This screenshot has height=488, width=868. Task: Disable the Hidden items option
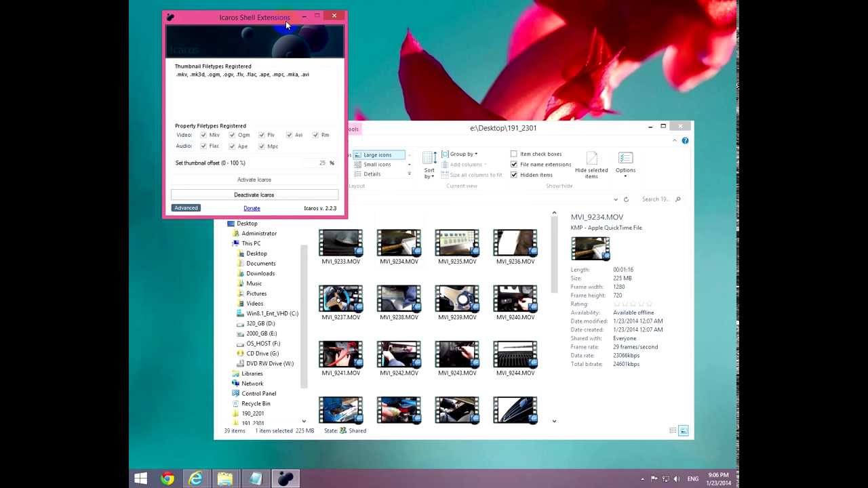[513, 174]
